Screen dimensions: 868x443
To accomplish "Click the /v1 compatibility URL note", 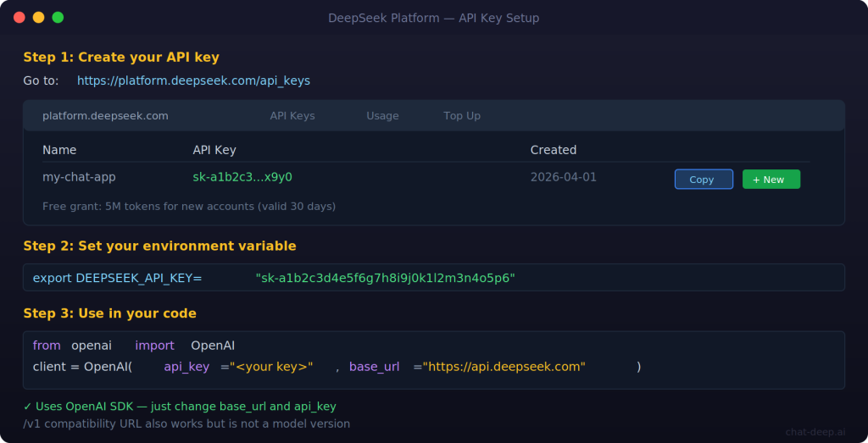I will (x=186, y=424).
